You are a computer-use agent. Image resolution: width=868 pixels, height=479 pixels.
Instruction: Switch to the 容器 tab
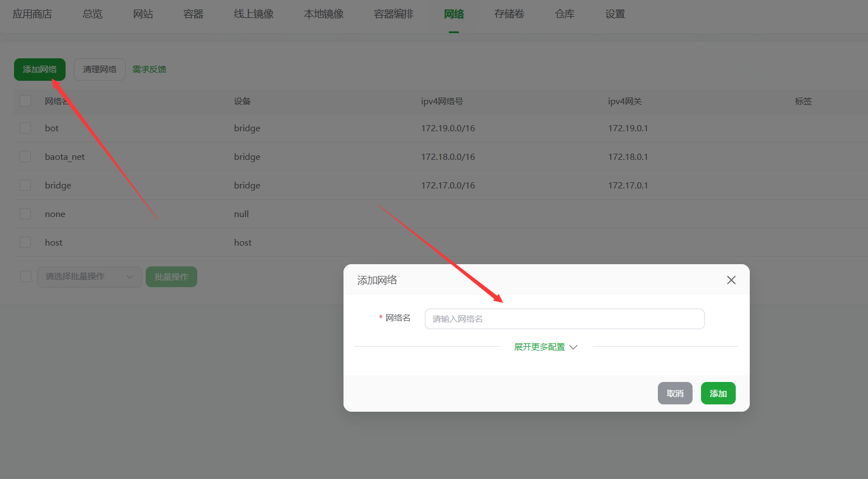(x=193, y=14)
